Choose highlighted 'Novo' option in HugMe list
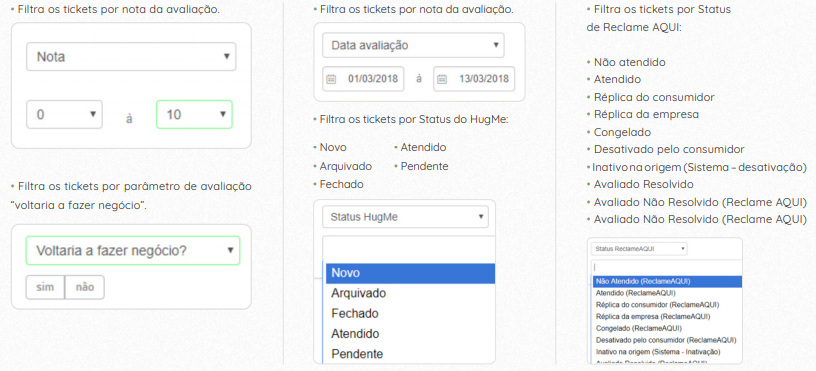This screenshot has height=371, width=816. [410, 273]
